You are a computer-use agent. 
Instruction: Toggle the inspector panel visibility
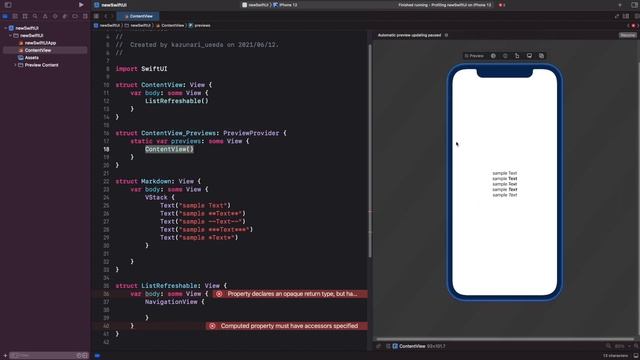635,5
